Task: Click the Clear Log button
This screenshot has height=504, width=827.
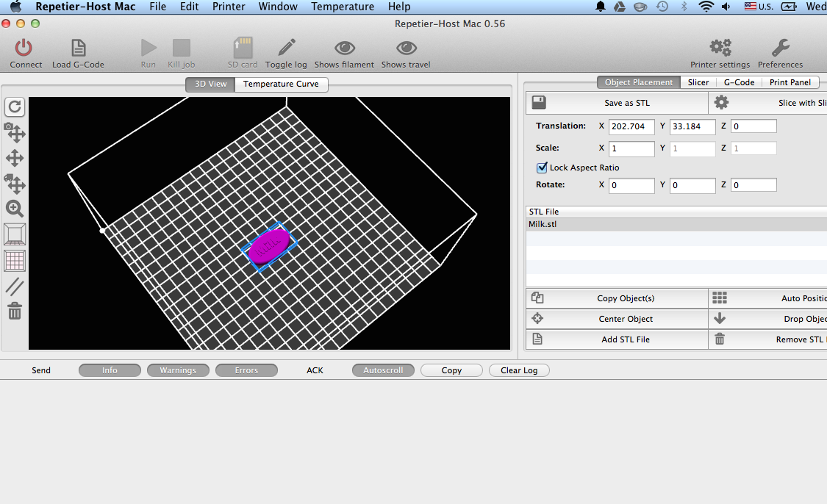Action: click(x=519, y=370)
